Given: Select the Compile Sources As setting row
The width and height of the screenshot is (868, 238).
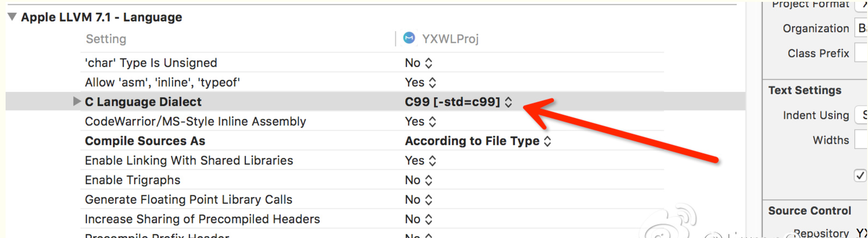Looking at the screenshot, I should pos(372,141).
